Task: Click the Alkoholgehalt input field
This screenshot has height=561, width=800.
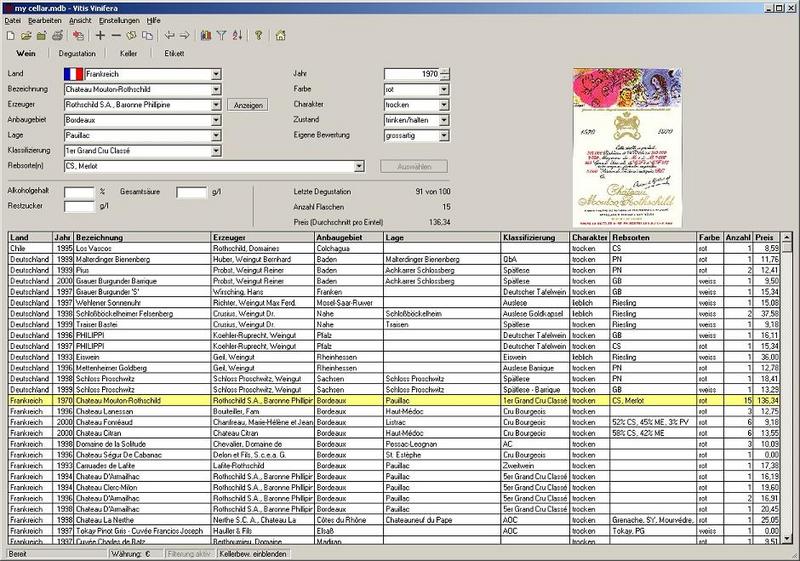Action: click(79, 192)
